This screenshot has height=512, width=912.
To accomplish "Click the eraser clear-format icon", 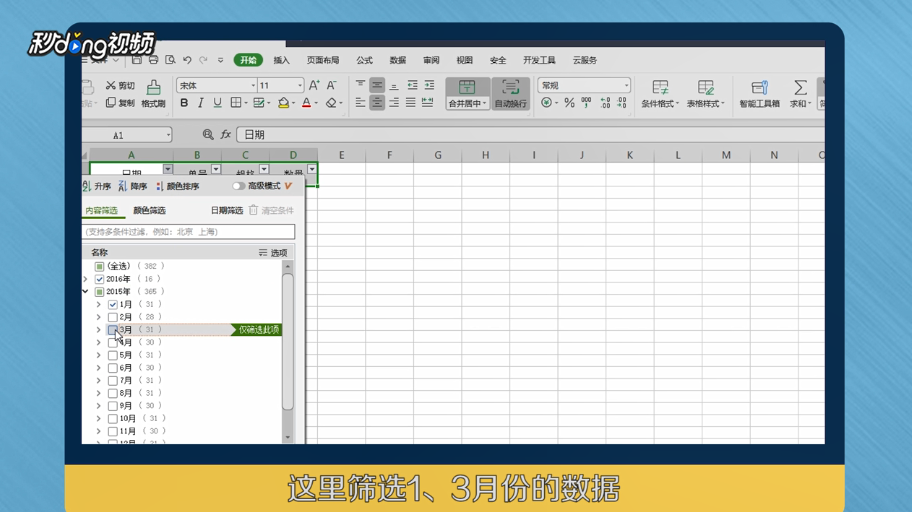I will tap(331, 103).
